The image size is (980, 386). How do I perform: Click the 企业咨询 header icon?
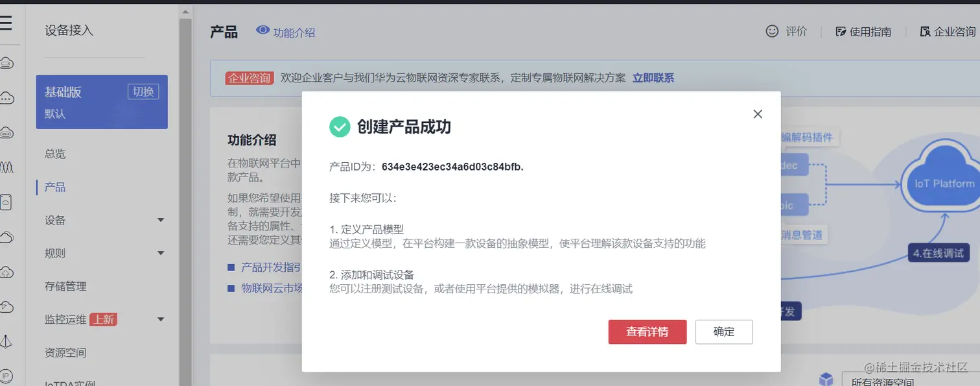click(925, 31)
